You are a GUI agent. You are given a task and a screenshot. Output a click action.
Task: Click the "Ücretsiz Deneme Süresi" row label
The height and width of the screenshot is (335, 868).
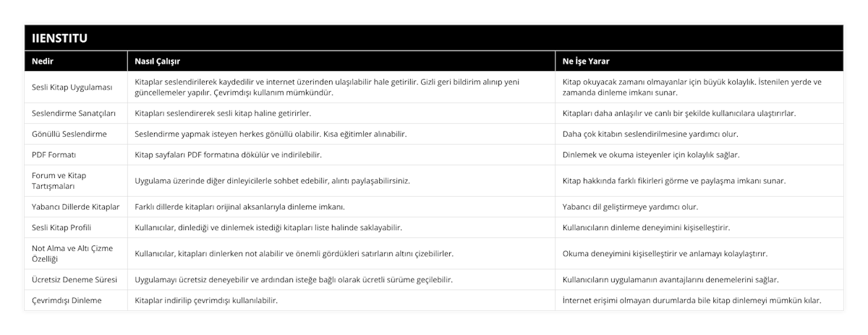pyautogui.click(x=74, y=279)
